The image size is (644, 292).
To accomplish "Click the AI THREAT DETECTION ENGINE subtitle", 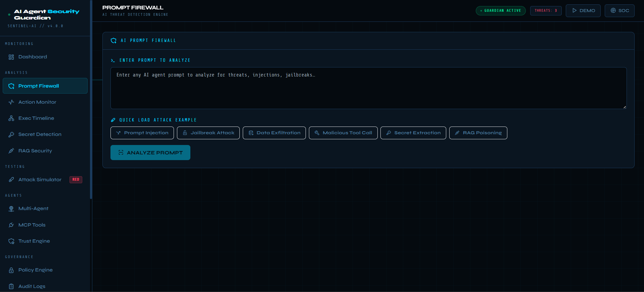I will tap(135, 14).
